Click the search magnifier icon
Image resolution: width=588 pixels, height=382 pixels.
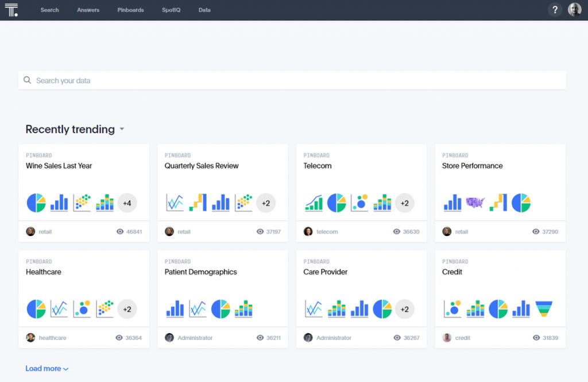tap(27, 80)
